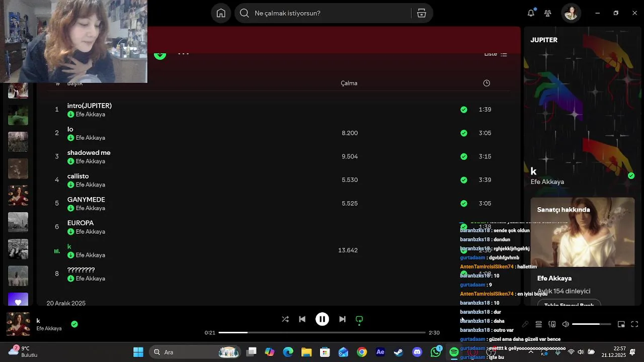Open Efe Akkaya link under shadowed me
The image size is (644, 362).
click(91, 161)
